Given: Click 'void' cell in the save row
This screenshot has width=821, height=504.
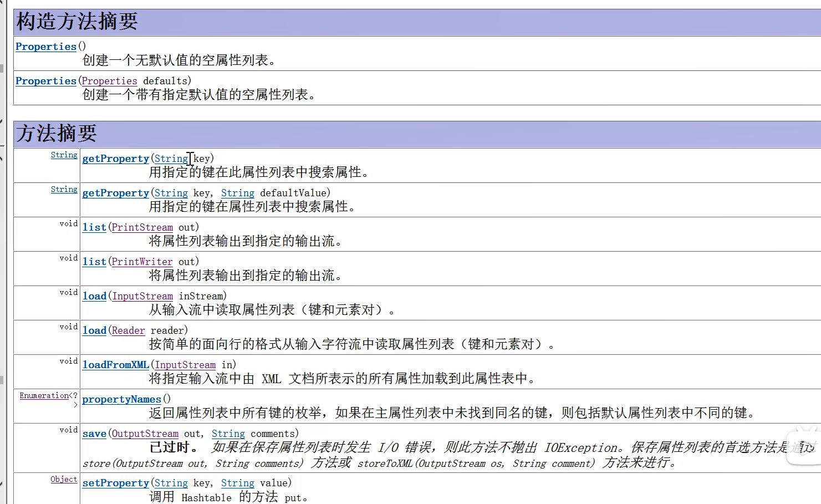Looking at the screenshot, I should pyautogui.click(x=69, y=430).
